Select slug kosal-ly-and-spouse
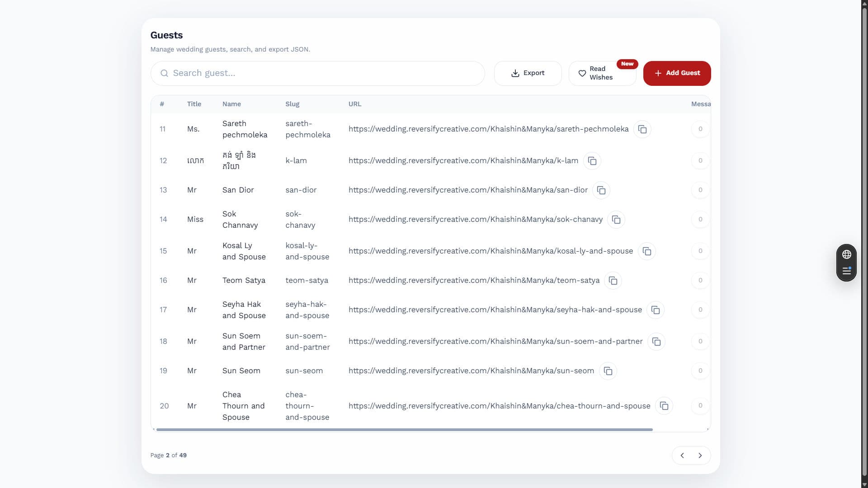 click(307, 251)
